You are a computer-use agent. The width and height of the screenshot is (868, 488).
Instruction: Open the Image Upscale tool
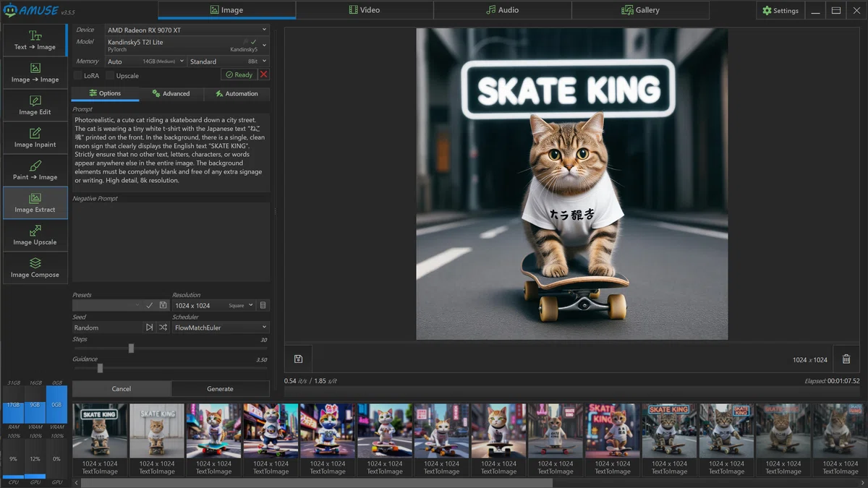(35, 235)
